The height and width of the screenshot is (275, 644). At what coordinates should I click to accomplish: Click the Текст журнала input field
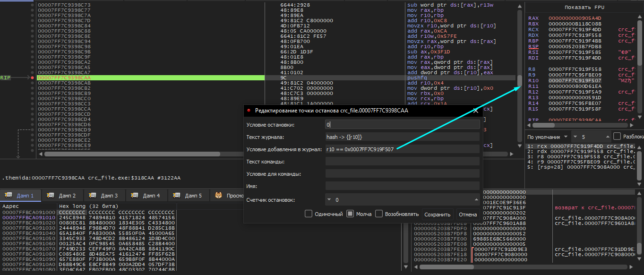click(x=403, y=137)
